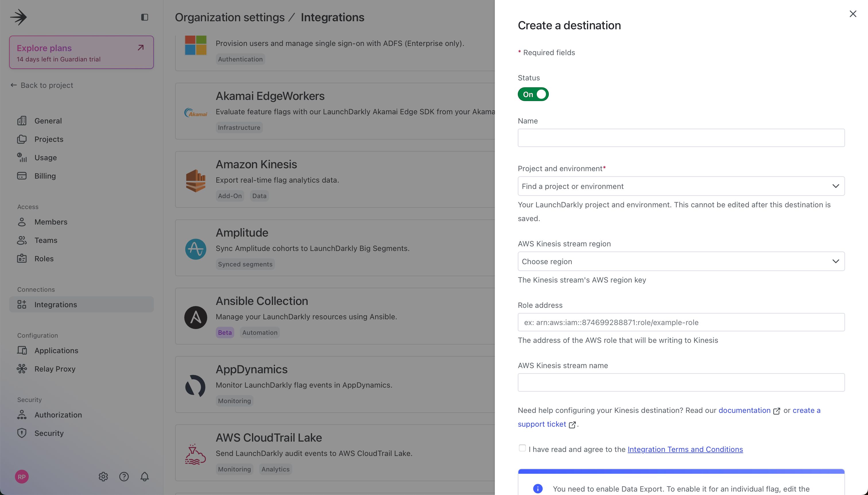868x495 pixels.
Task: Click the Name input field
Action: 681,138
